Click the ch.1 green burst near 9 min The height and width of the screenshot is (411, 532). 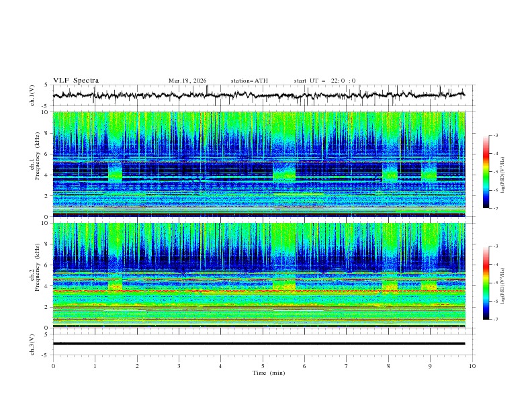429,172
